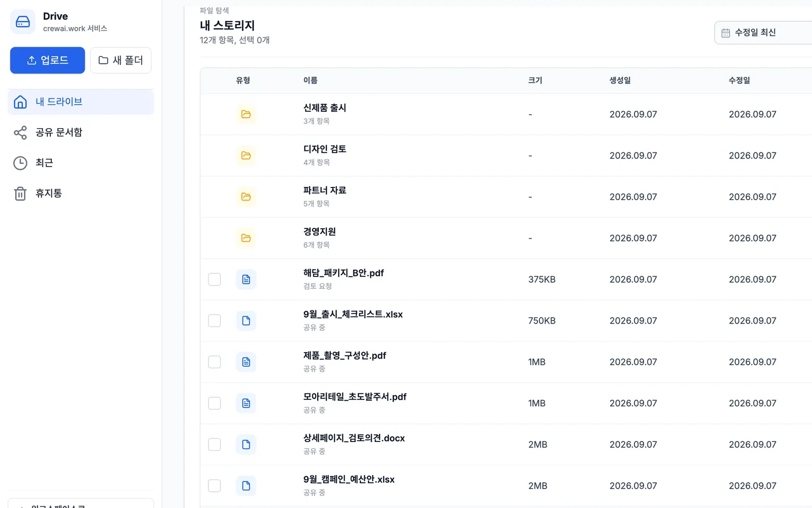Open 공유 문서함 in the sidebar
812x508 pixels.
[81, 133]
